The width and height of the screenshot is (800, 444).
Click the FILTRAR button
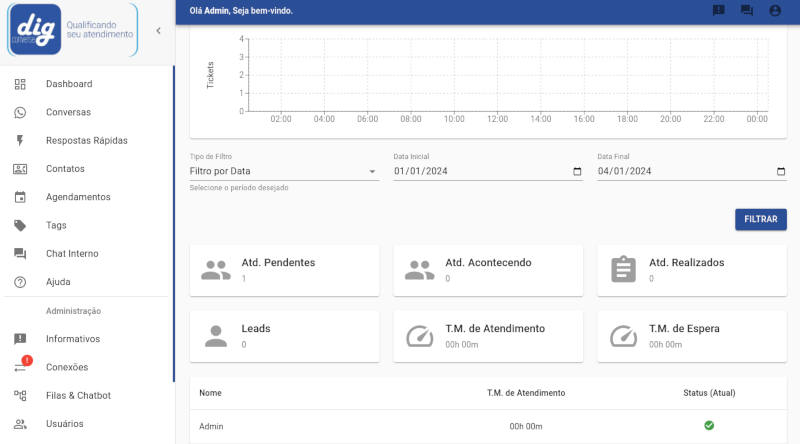coord(761,219)
